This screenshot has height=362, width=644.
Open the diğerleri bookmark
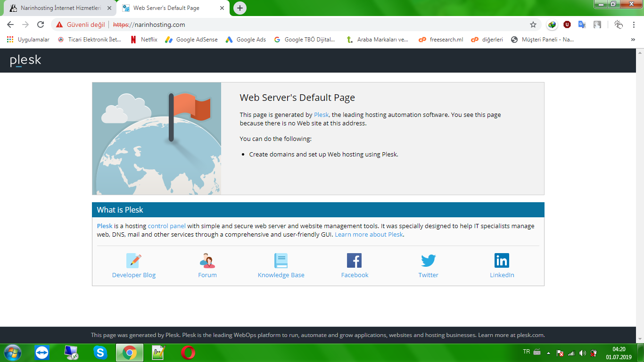487,40
